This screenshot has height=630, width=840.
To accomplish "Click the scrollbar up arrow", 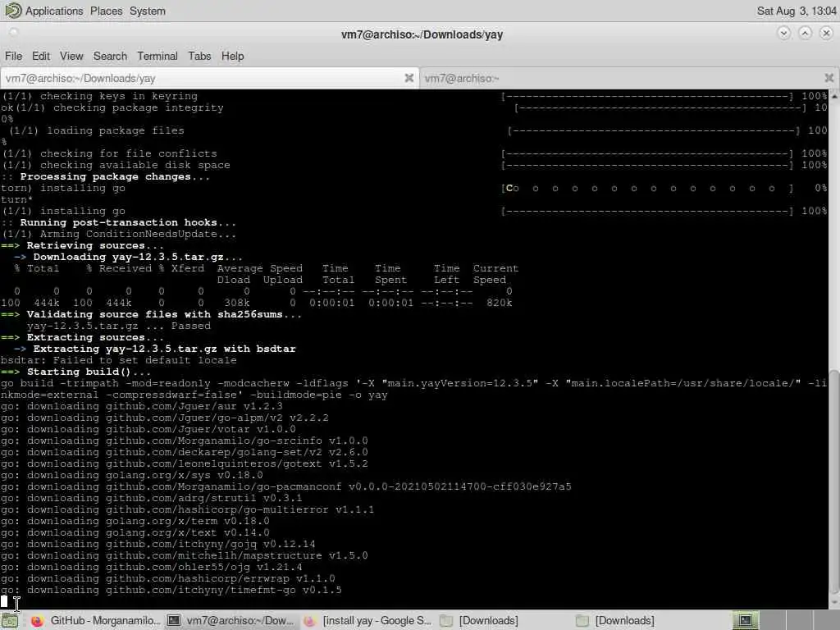I will 834,96.
